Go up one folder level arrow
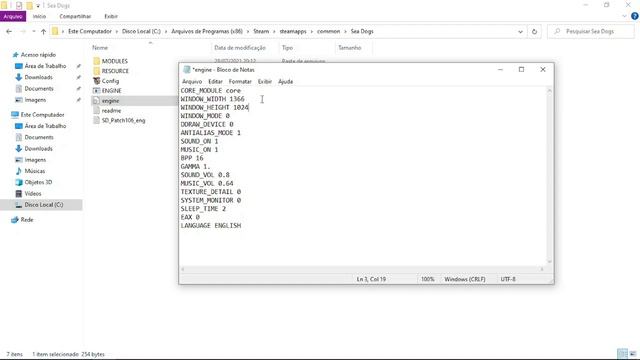This screenshot has height=360, width=640. click(43, 31)
